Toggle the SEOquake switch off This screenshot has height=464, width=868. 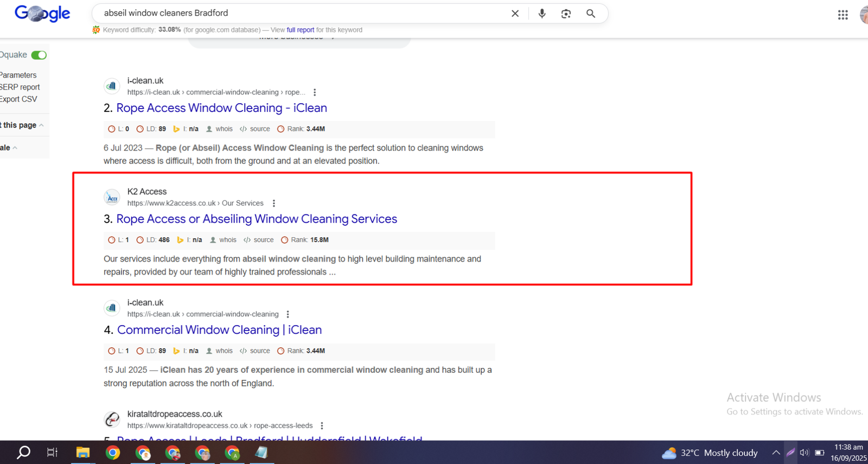(39, 55)
